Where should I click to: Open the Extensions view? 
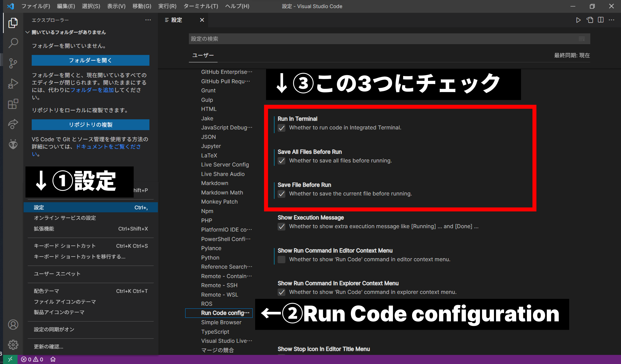coord(13,104)
